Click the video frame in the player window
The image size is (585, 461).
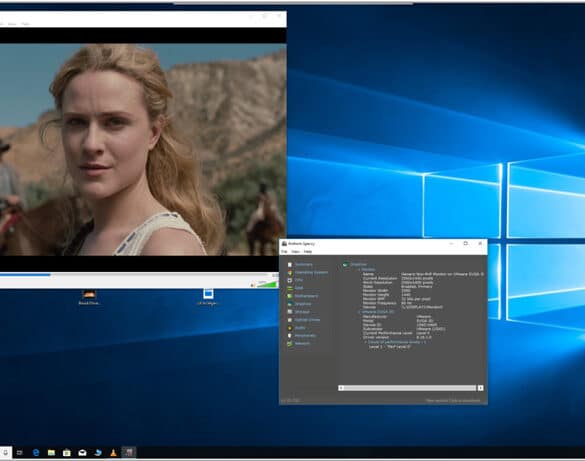pyautogui.click(x=143, y=150)
